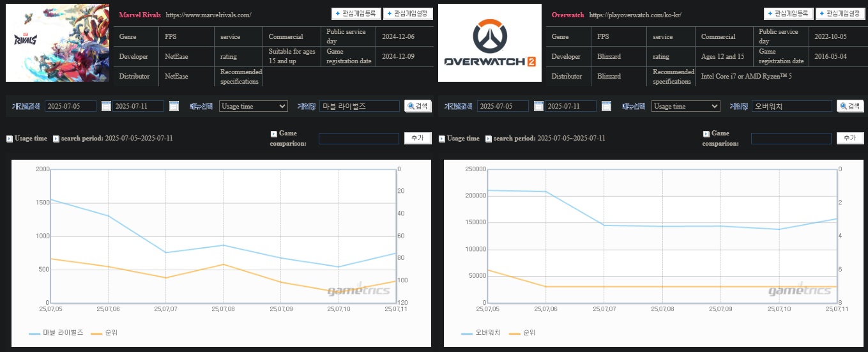Click 추가 next to Marvel Rivals game comparison
This screenshot has width=868, height=352.
(418, 138)
